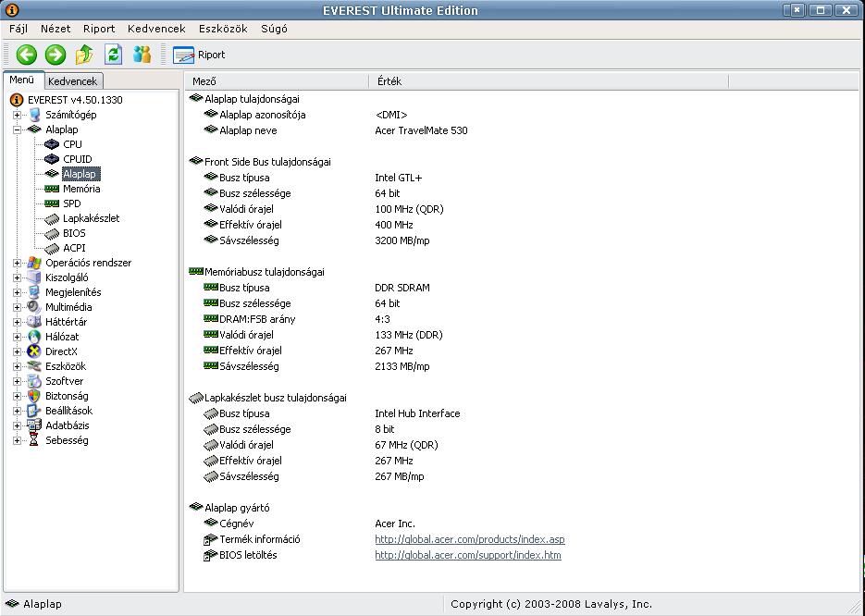Click the green Forward arrow button
This screenshot has height=616, width=865.
coord(56,55)
